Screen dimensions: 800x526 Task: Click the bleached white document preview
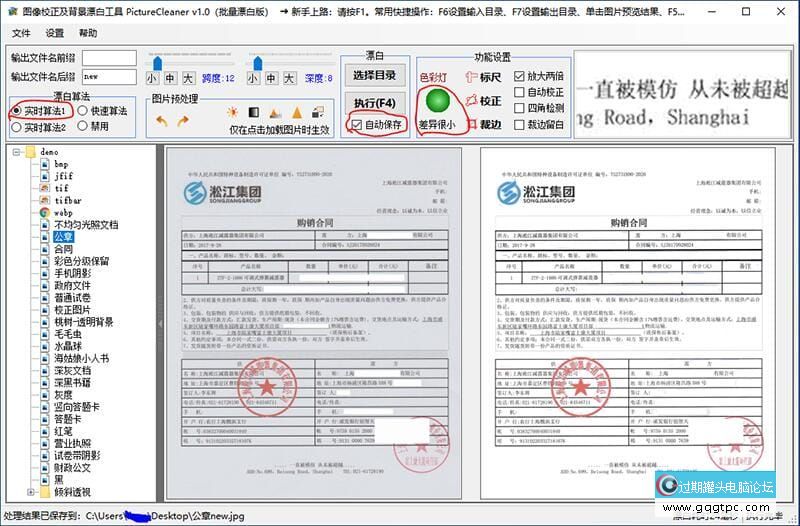(628, 323)
